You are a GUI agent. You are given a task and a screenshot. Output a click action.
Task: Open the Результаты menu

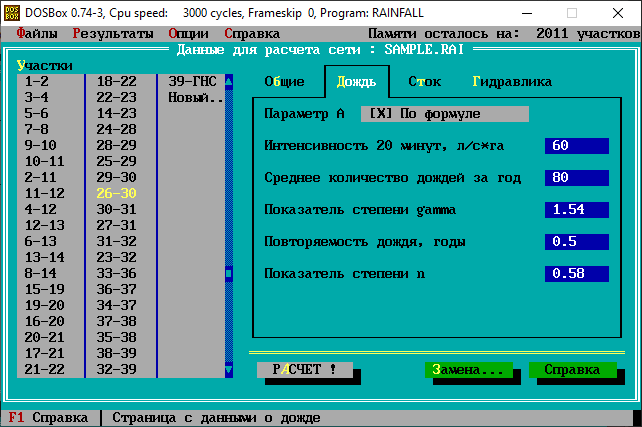pyautogui.click(x=112, y=33)
